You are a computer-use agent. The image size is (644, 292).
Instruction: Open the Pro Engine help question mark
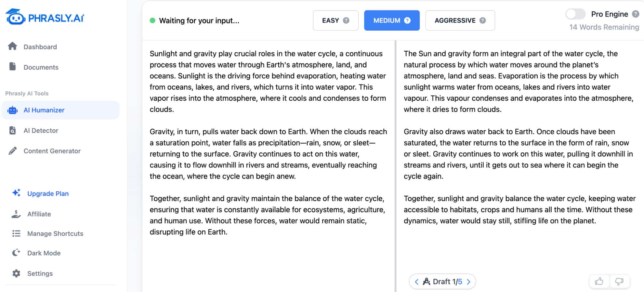[x=635, y=14]
